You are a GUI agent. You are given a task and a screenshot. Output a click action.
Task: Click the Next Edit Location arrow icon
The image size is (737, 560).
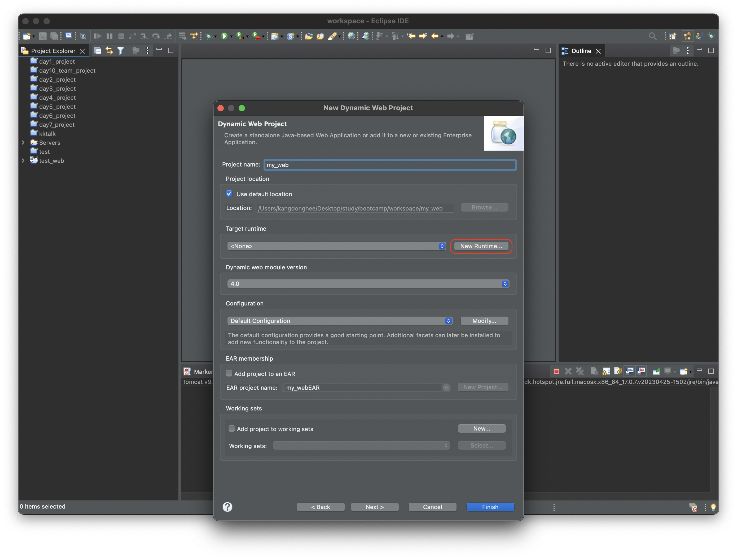pos(423,36)
